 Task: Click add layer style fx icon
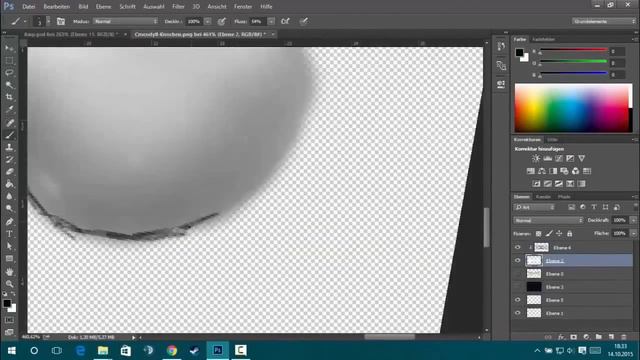(561, 337)
